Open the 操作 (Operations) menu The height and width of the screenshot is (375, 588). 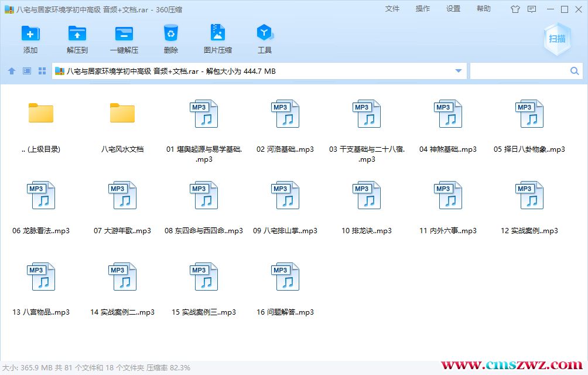422,9
